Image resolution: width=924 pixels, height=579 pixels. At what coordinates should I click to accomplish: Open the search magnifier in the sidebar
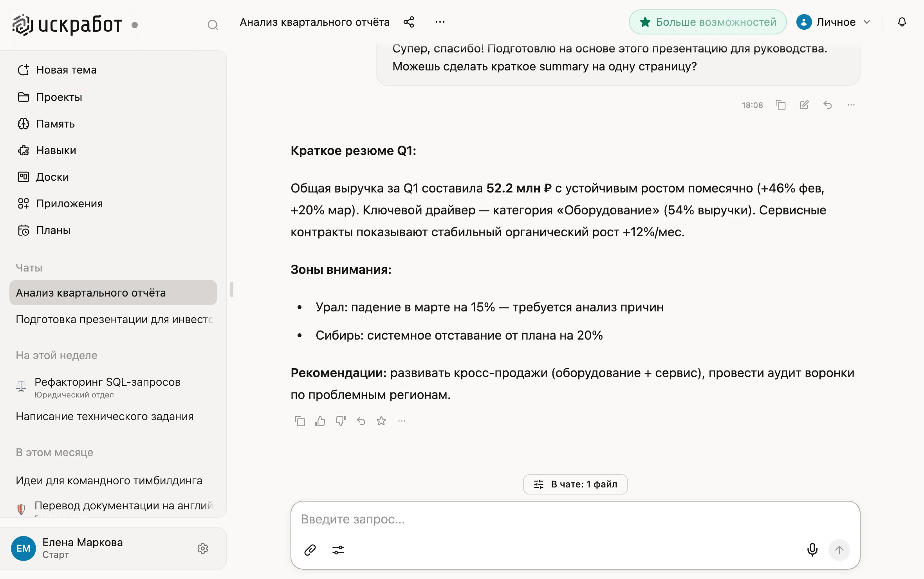213,25
